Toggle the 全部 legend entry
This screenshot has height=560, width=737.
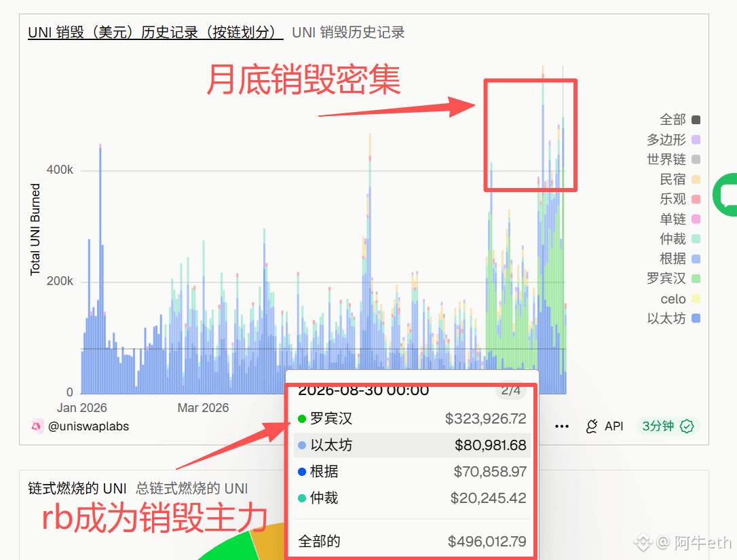coord(680,119)
